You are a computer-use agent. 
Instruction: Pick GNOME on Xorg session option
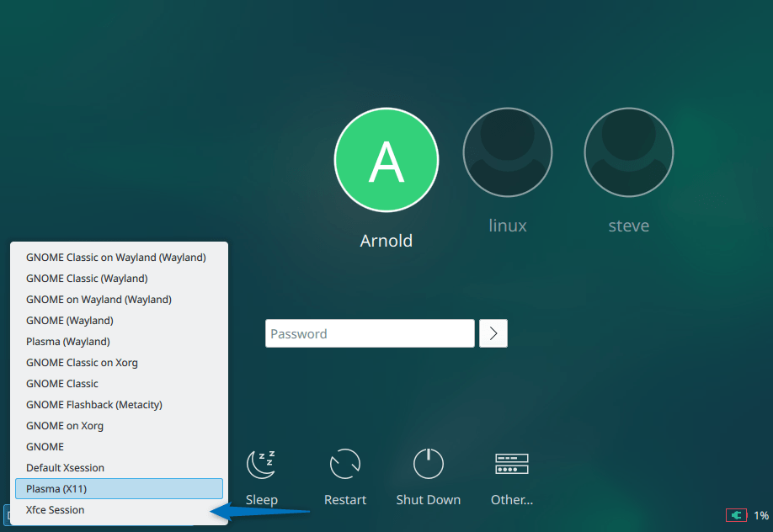(63, 425)
